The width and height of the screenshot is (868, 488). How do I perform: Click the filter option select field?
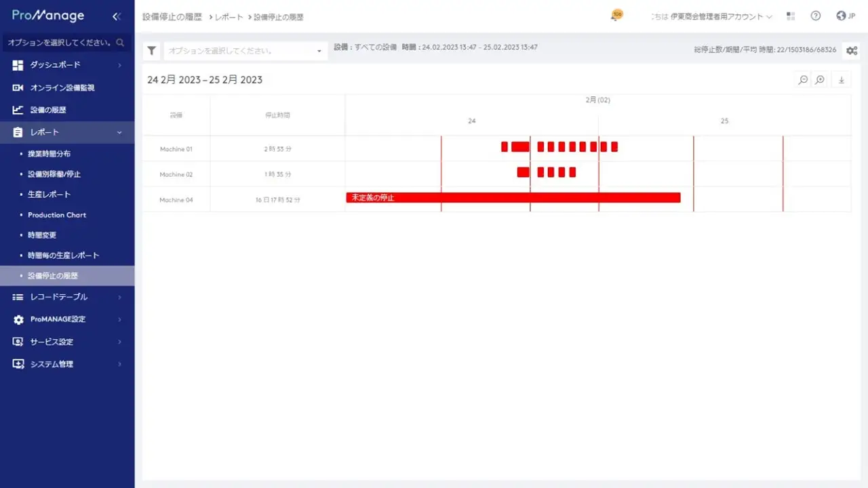(245, 51)
